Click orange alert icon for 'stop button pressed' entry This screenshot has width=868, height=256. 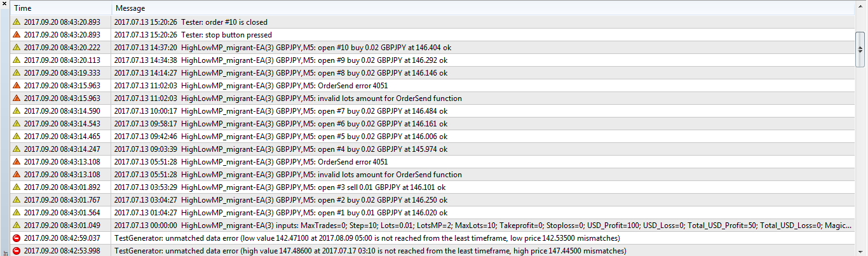[x=17, y=35]
